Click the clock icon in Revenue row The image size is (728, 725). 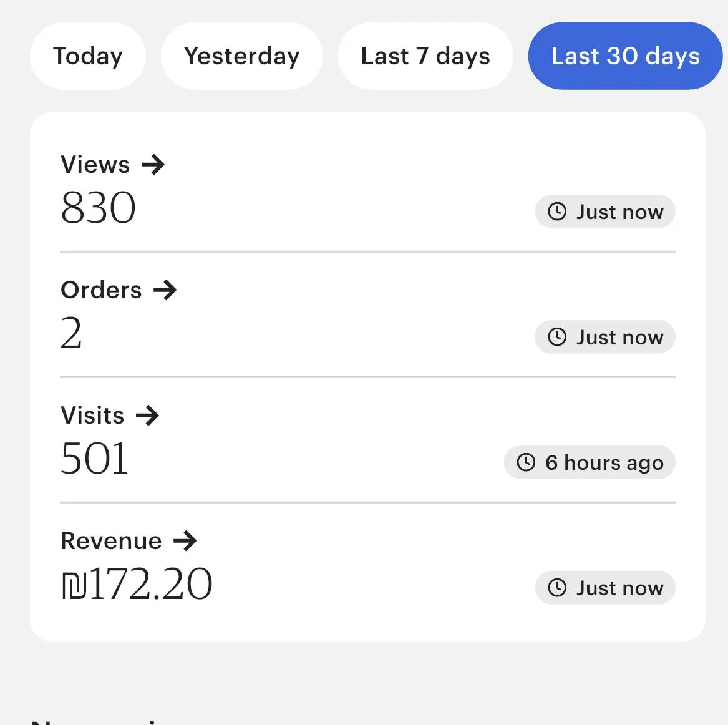click(557, 588)
